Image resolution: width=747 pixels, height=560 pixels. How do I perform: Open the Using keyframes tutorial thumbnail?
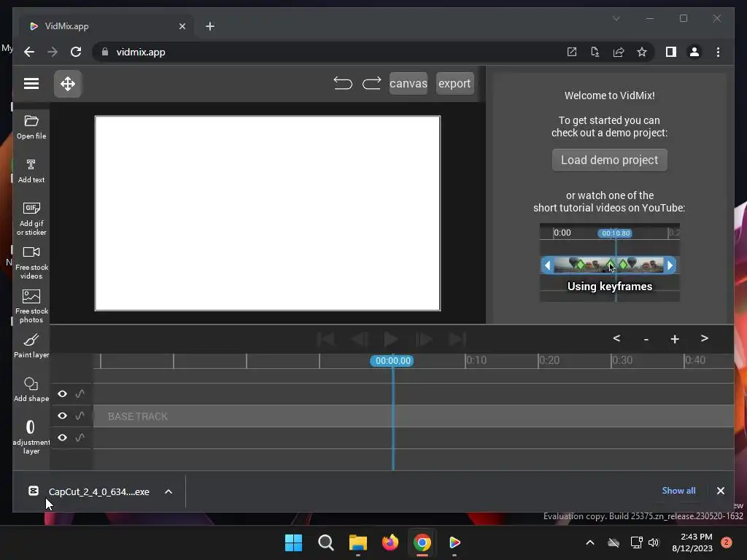point(609,262)
